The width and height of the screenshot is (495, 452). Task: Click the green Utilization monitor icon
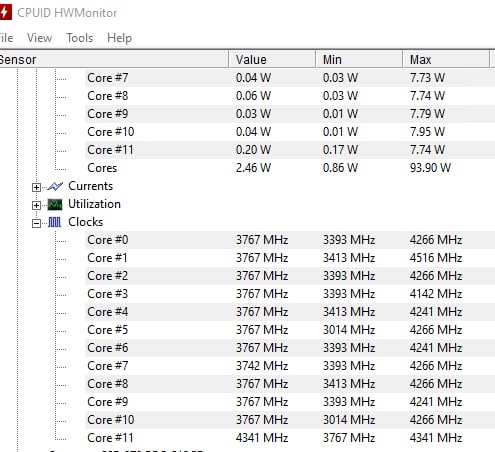pos(55,204)
